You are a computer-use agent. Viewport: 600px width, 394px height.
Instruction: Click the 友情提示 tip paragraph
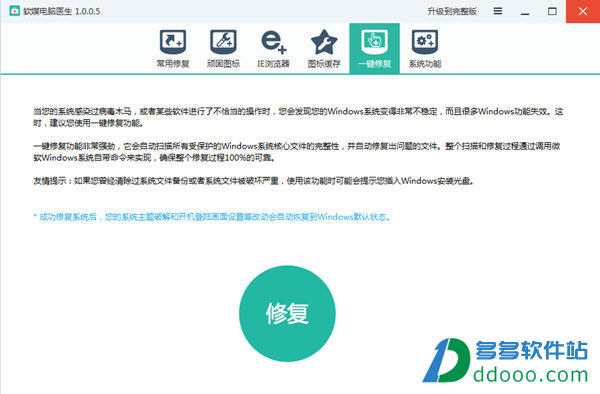click(x=254, y=181)
